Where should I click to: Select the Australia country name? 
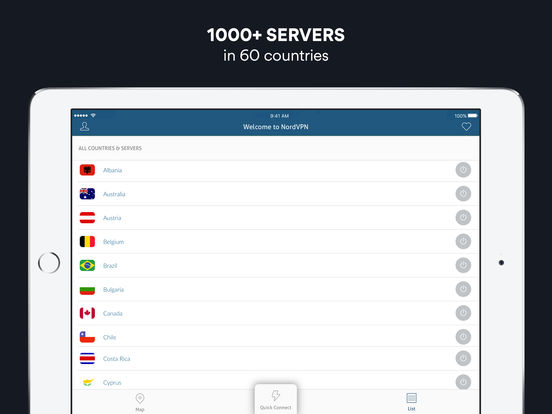[114, 194]
